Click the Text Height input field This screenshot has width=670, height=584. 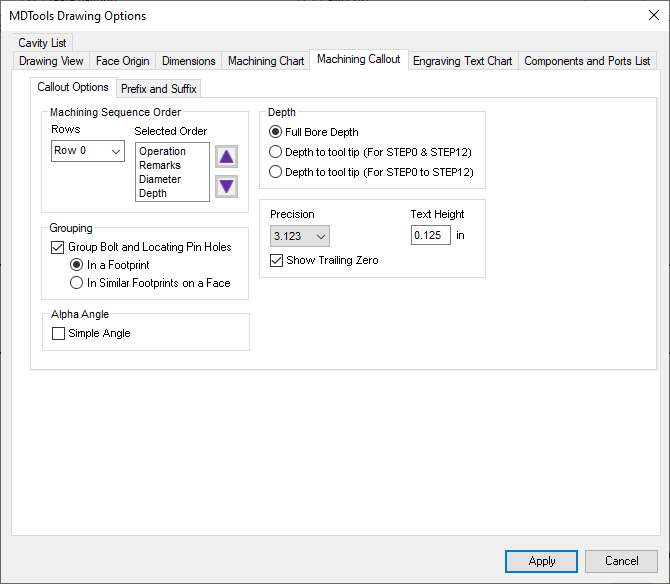431,235
